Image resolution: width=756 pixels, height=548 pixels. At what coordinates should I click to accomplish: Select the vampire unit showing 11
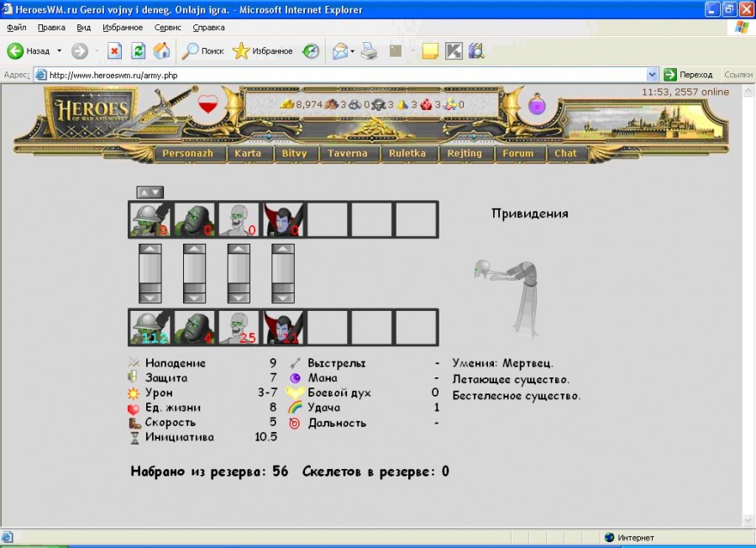(283, 328)
